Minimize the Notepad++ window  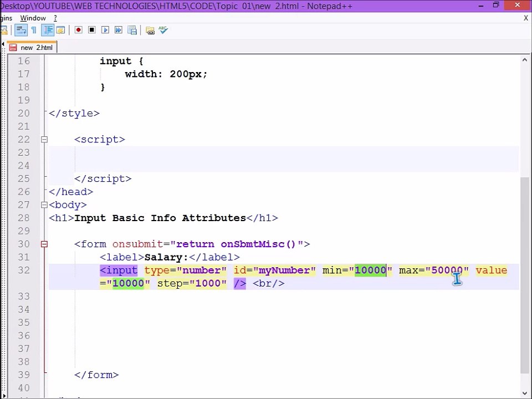(481, 6)
